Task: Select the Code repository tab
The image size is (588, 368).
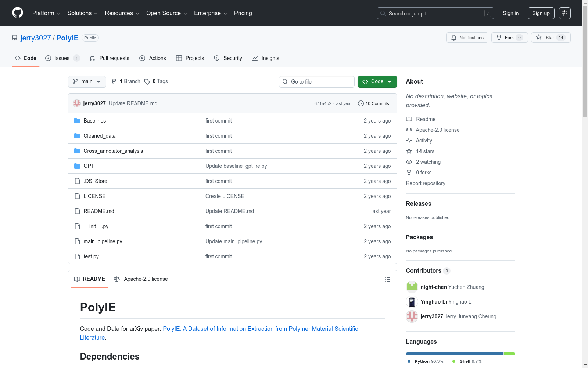Action: coord(26,58)
